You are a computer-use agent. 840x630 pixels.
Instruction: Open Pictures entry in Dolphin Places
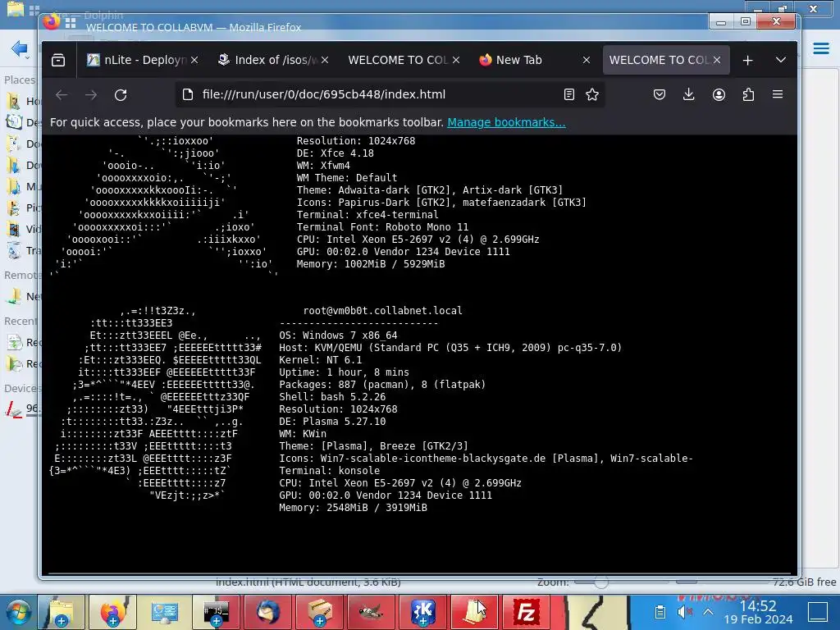[22, 208]
